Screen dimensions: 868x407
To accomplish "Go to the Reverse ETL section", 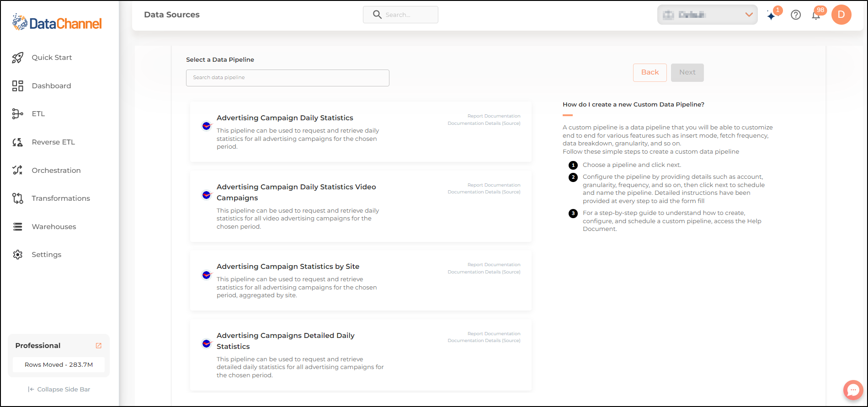I will [53, 142].
